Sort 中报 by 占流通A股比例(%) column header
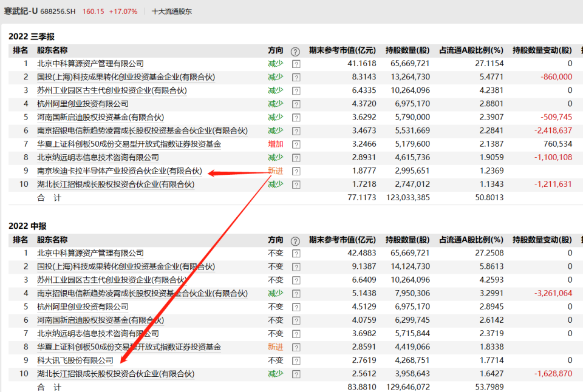The height and width of the screenshot is (392, 583). pos(471,240)
